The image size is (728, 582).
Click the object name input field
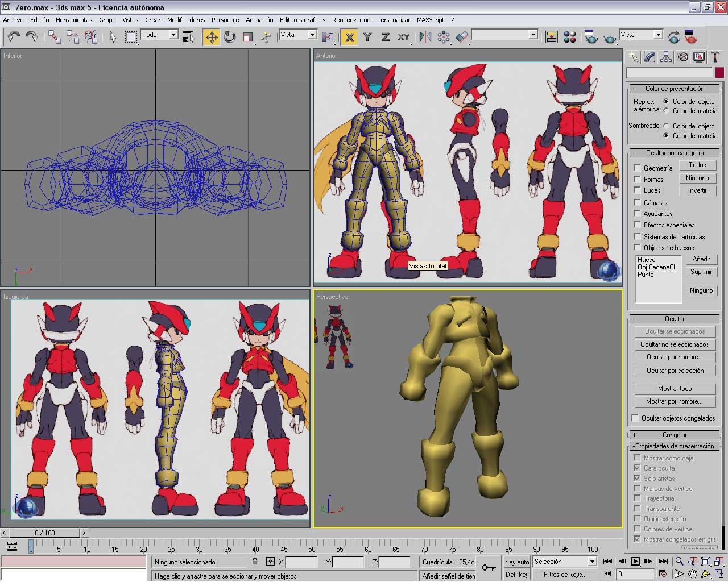pos(669,73)
